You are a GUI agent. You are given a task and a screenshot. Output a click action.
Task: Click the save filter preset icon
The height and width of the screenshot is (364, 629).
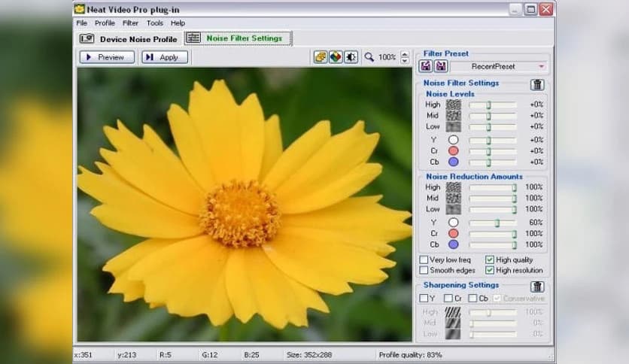(x=441, y=66)
